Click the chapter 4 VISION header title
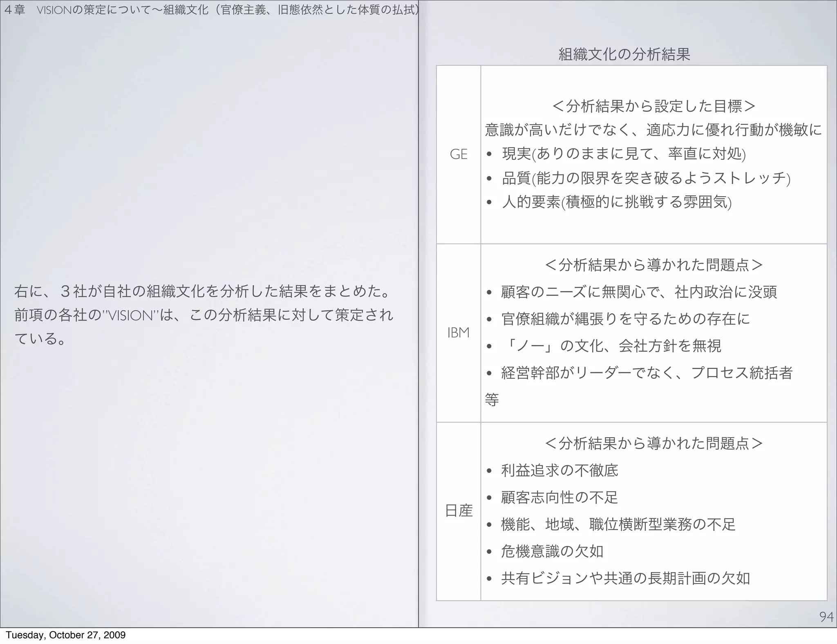 pyautogui.click(x=210, y=9)
